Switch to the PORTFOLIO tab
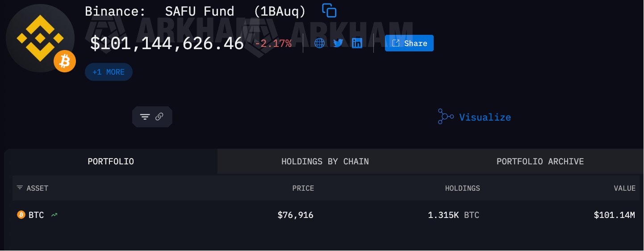 click(111, 161)
